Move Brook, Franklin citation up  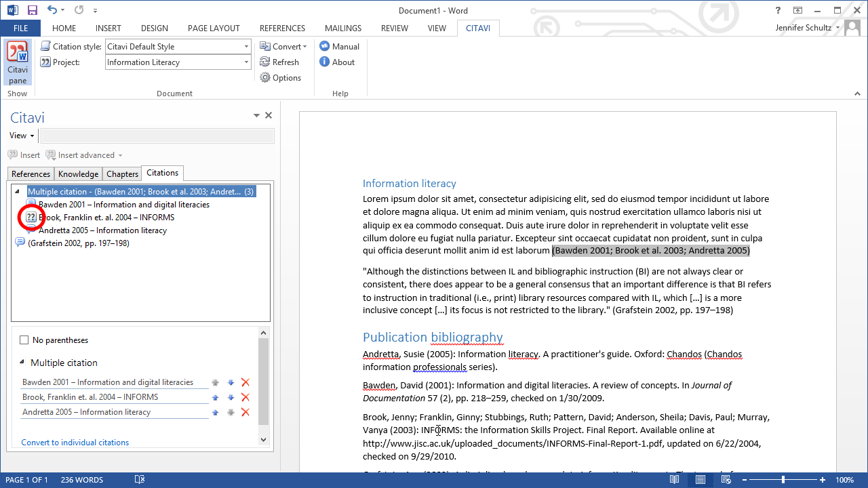click(x=216, y=397)
